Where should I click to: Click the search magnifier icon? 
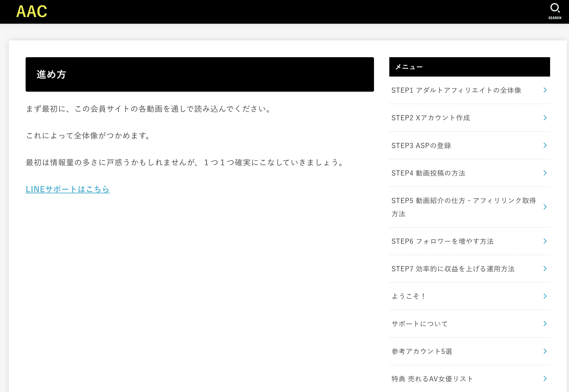[x=554, y=8]
